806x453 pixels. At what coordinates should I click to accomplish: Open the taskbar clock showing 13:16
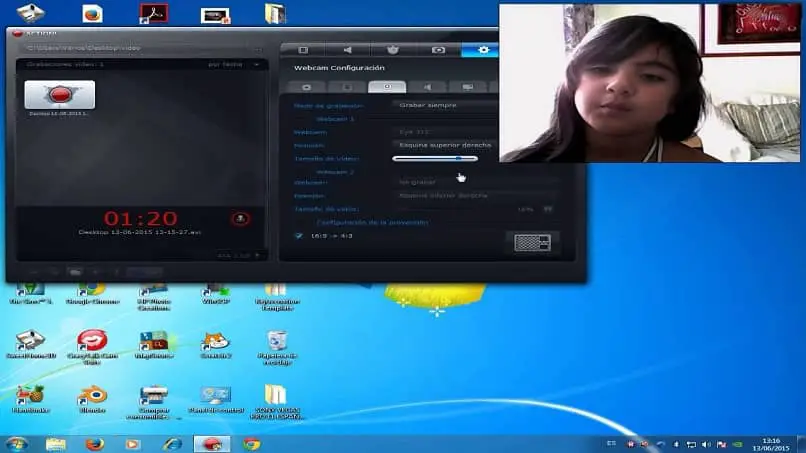[771, 444]
